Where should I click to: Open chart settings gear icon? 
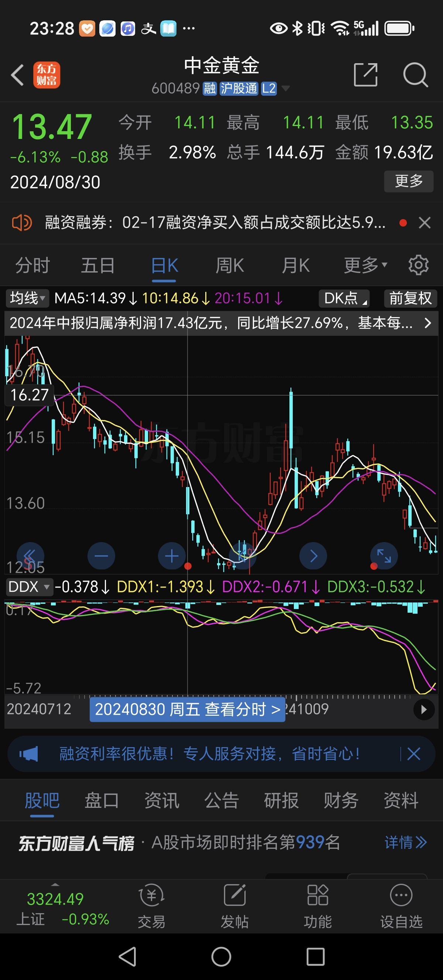coord(418,265)
